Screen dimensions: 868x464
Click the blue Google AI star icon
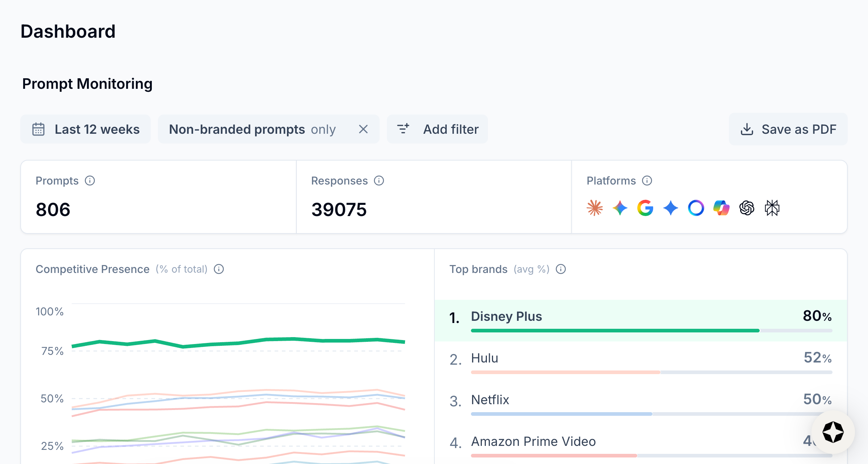[671, 208]
